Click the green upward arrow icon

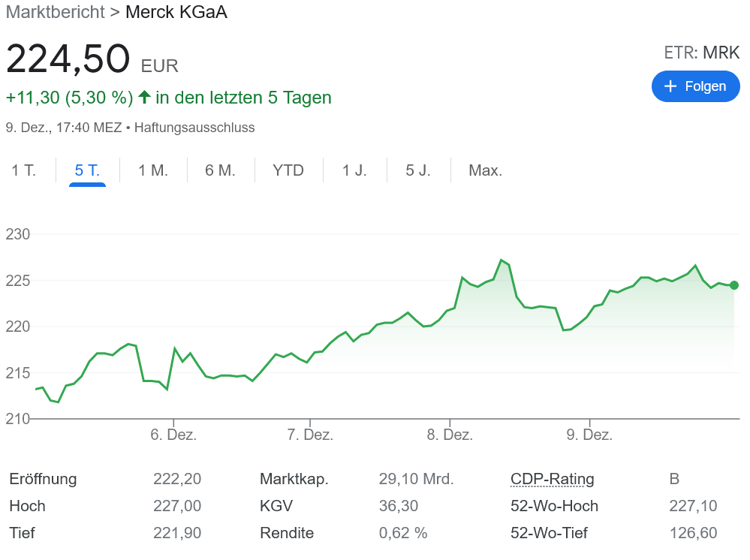click(x=144, y=98)
